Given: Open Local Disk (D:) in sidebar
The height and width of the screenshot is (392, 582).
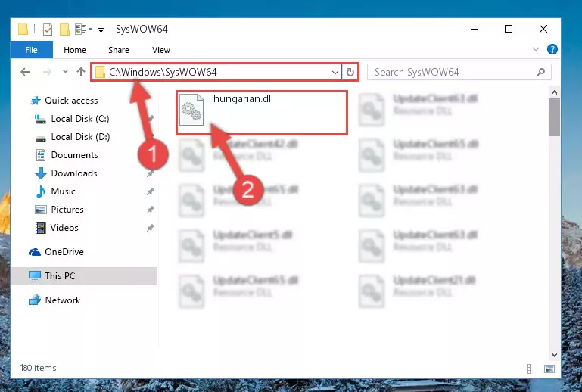Looking at the screenshot, I should pos(80,137).
